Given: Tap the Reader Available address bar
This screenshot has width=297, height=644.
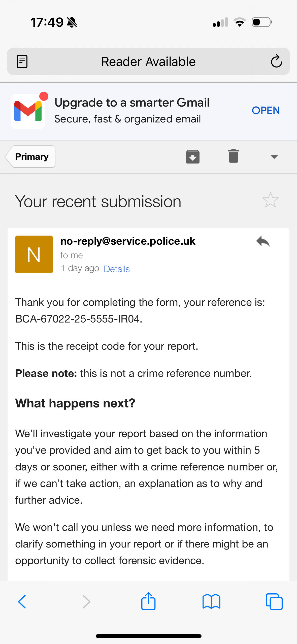Looking at the screenshot, I should 148,61.
